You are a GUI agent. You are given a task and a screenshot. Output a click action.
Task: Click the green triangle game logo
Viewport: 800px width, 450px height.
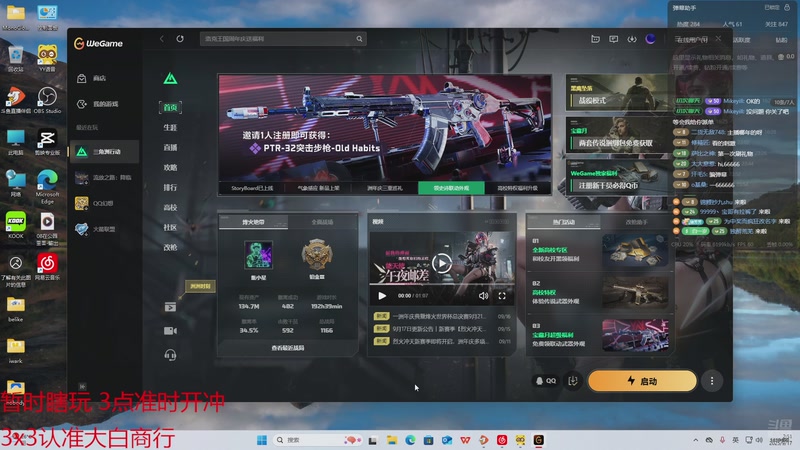(170, 79)
